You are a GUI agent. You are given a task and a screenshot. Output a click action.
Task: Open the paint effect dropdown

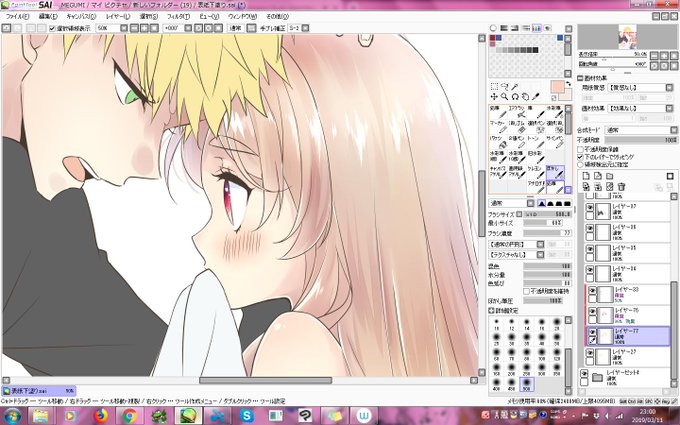(x=669, y=108)
